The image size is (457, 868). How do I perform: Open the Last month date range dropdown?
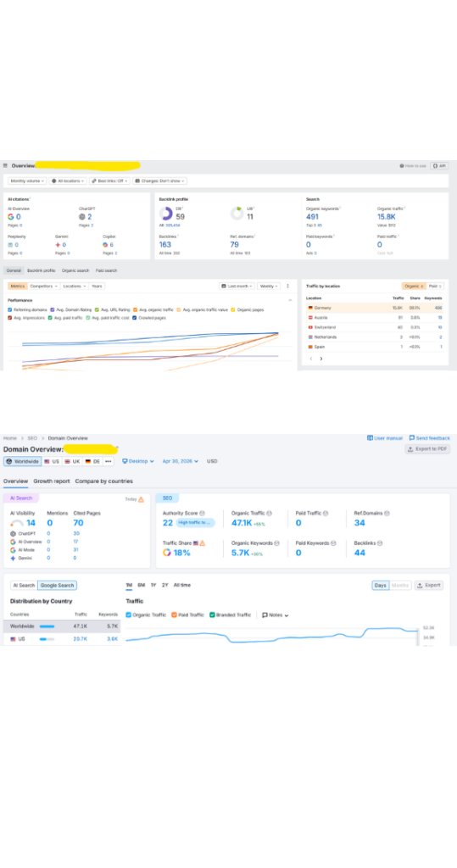(x=237, y=287)
